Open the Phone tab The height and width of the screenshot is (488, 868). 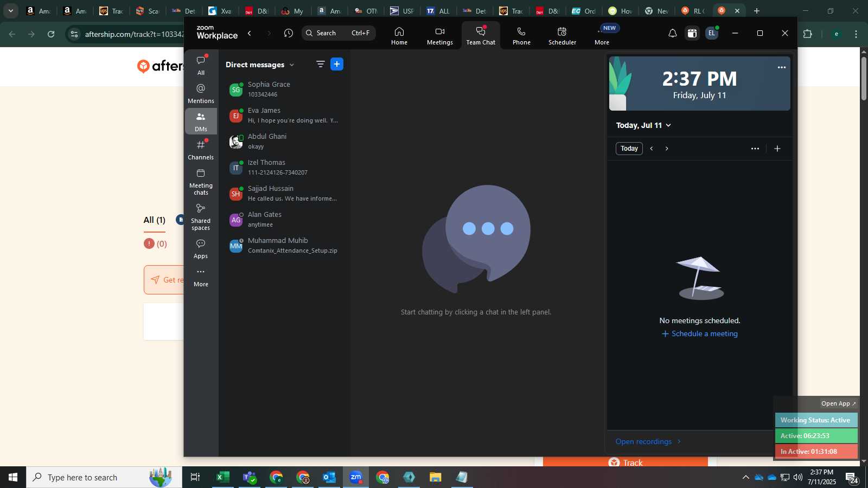521,36
